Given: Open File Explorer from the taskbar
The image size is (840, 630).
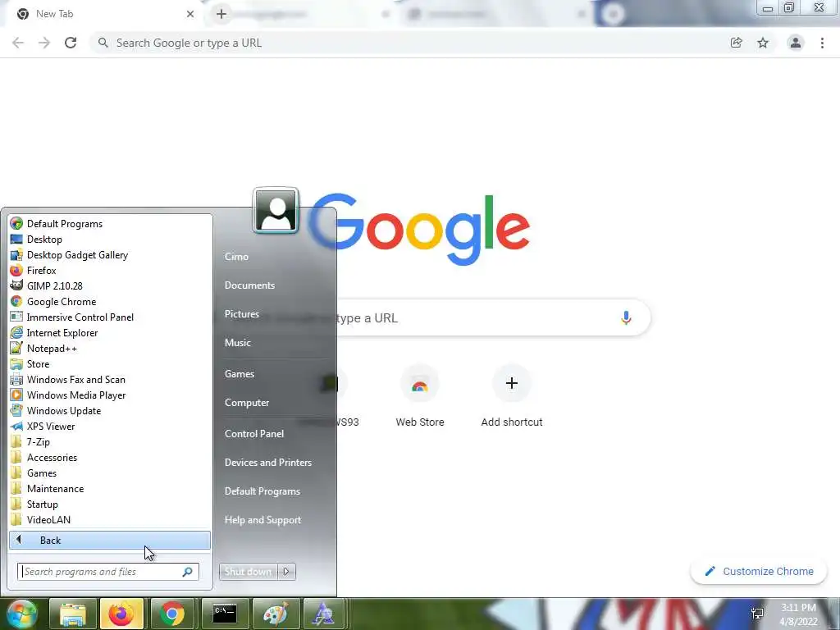Looking at the screenshot, I should pos(73,614).
